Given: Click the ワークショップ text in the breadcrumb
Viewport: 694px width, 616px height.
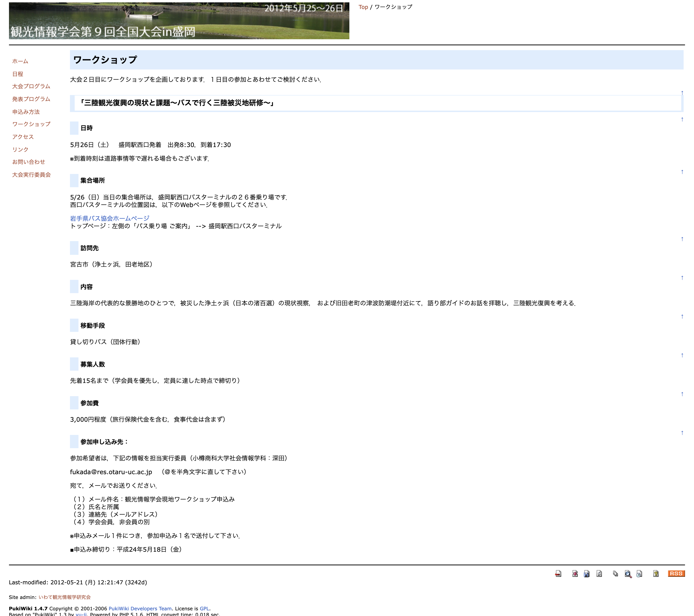Looking at the screenshot, I should (394, 7).
